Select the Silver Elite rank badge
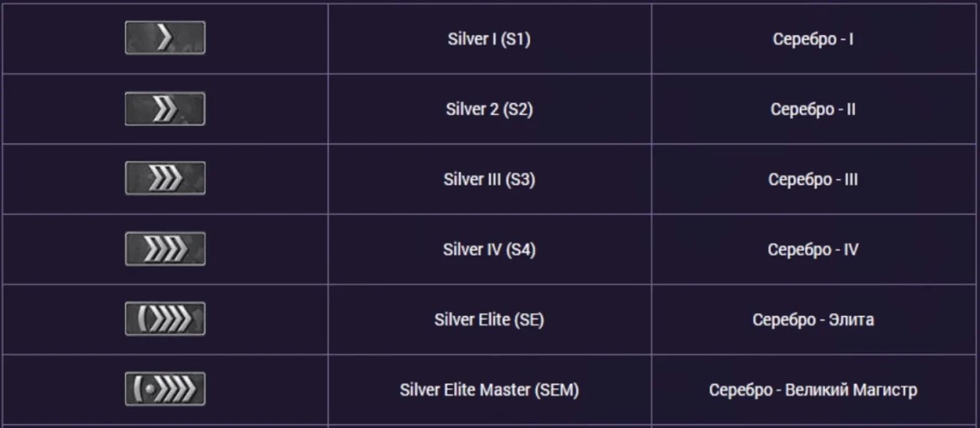The width and height of the screenshot is (980, 428). 165,318
